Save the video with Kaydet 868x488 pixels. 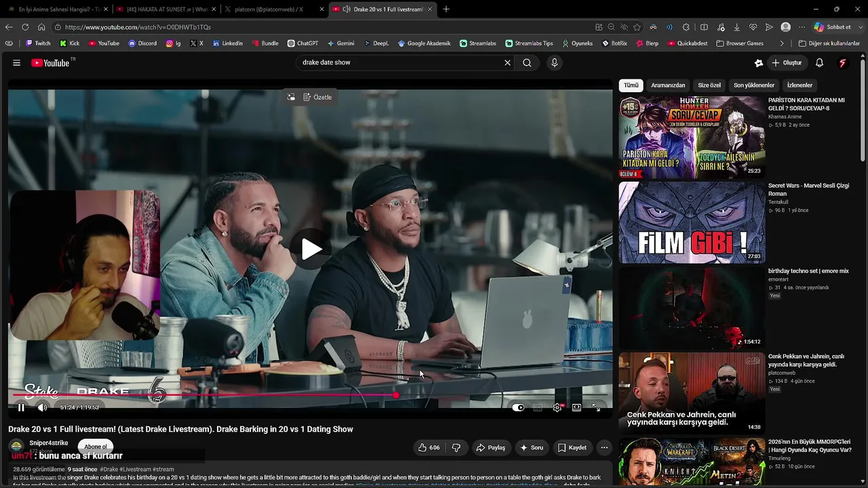572,447
